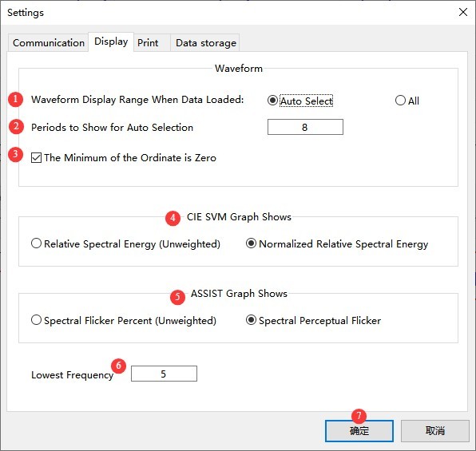Viewport: 476px width, 451px height.
Task: Switch to the Data storage tab
Action: [205, 43]
